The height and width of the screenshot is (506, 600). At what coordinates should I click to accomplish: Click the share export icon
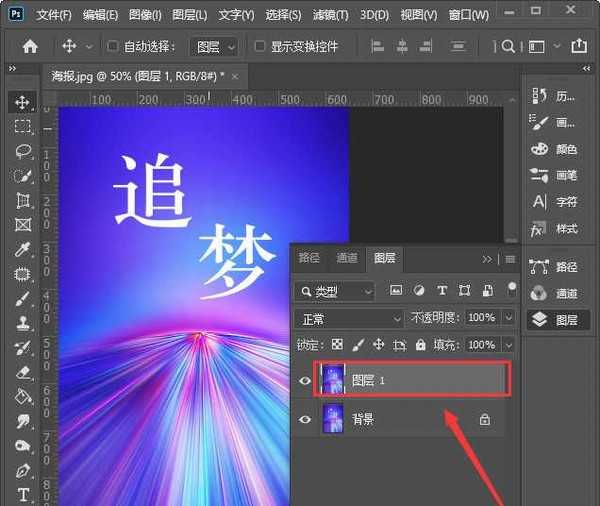point(579,46)
